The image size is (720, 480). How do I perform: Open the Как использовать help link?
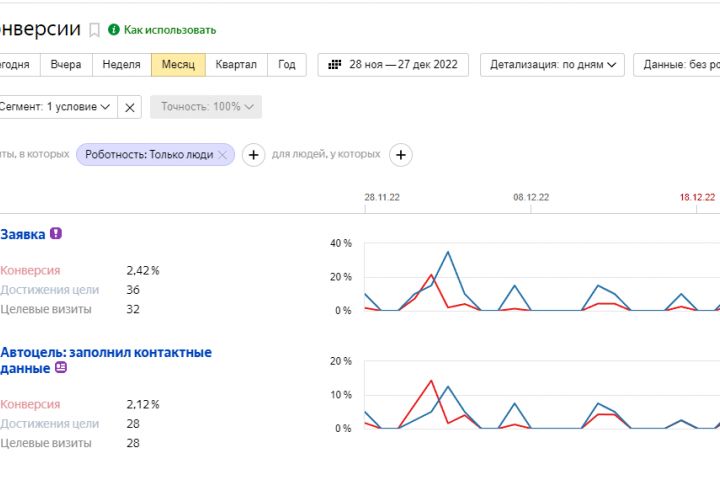click(x=171, y=30)
